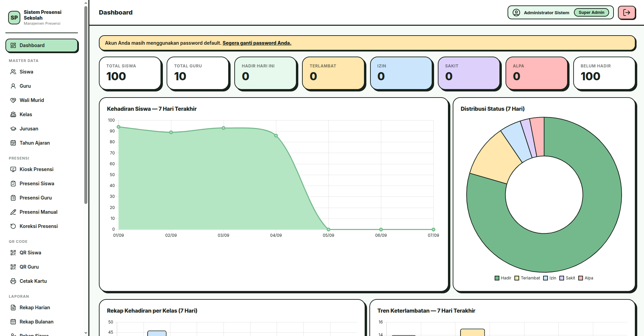The width and height of the screenshot is (644, 336).
Task: Open the Dashboard menu item
Action: coord(42,45)
